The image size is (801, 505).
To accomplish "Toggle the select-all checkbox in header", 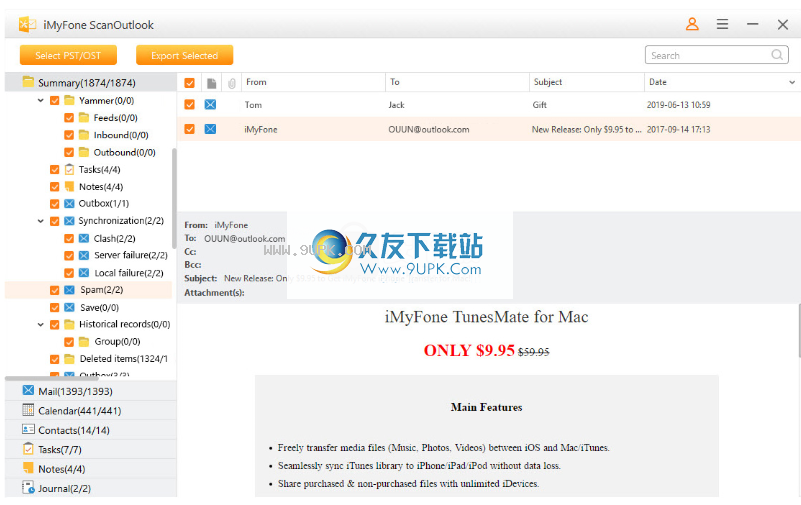I will pos(190,83).
